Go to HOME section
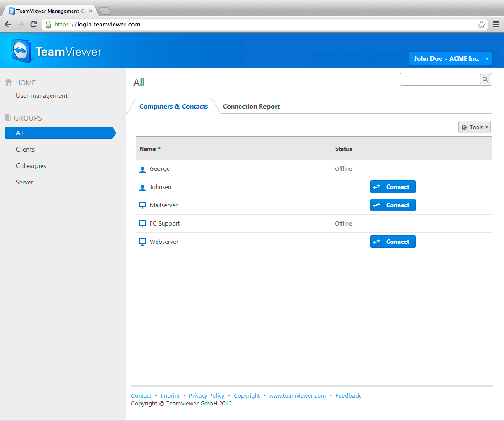504x421 pixels. (26, 83)
